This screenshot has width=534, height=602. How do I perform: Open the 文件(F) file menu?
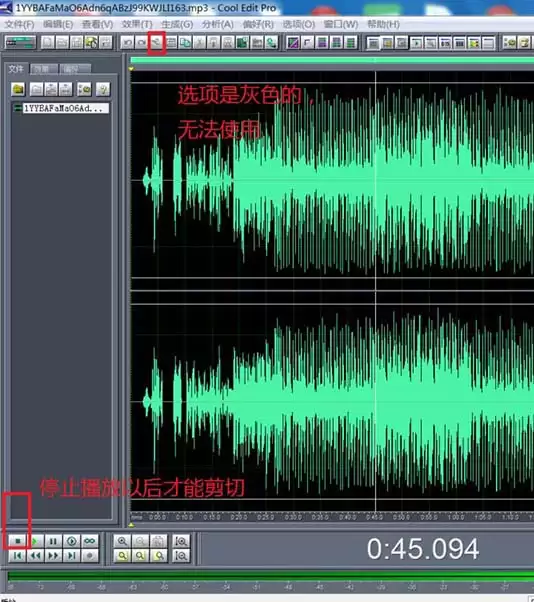(19, 24)
